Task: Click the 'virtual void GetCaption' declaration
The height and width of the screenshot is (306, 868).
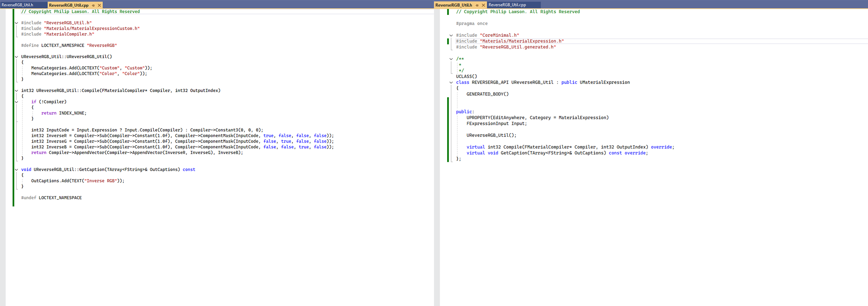Action: point(557,153)
